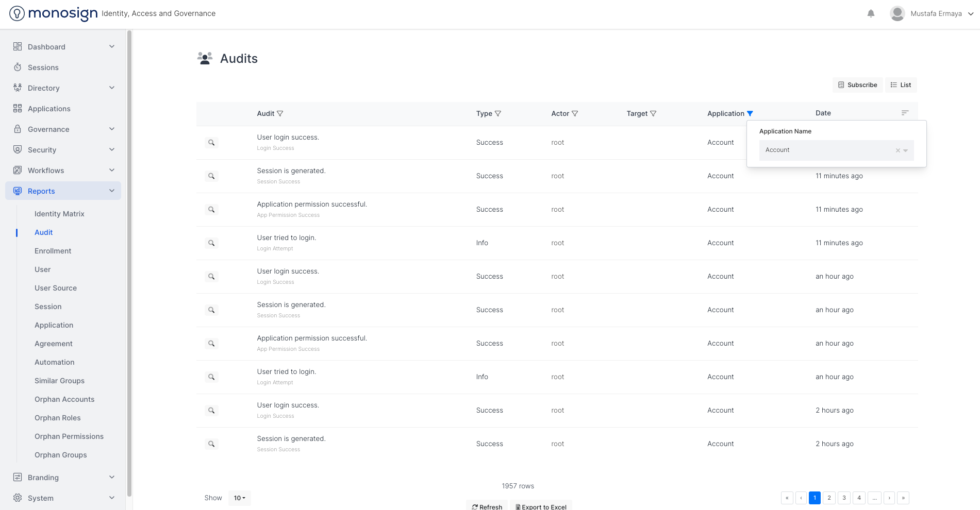Click the Audit column filter icon
Image resolution: width=980 pixels, height=510 pixels.
tap(280, 114)
